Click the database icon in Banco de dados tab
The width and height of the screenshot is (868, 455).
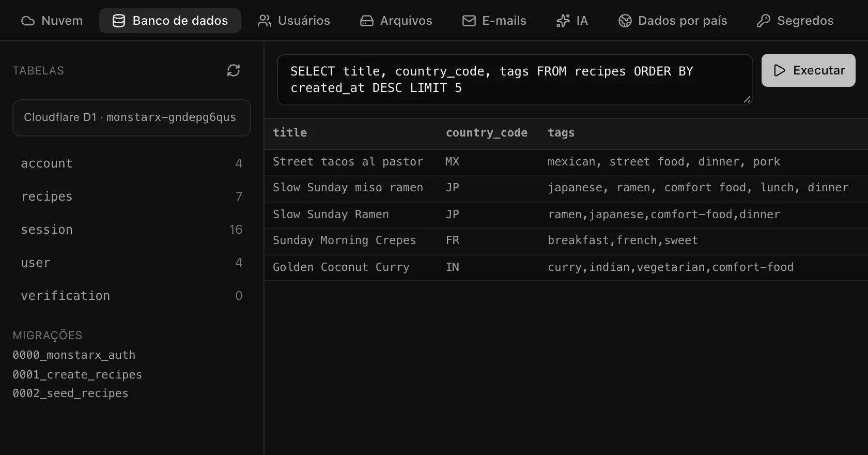[x=119, y=21]
